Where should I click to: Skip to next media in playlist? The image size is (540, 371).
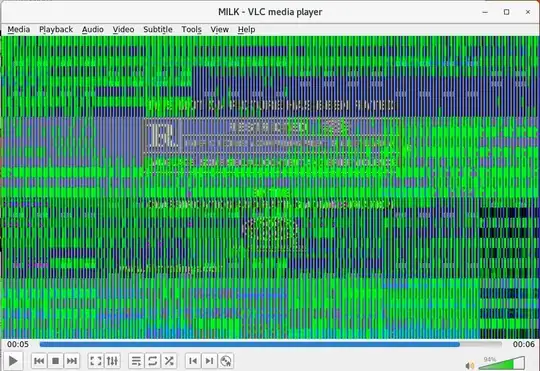(72, 361)
